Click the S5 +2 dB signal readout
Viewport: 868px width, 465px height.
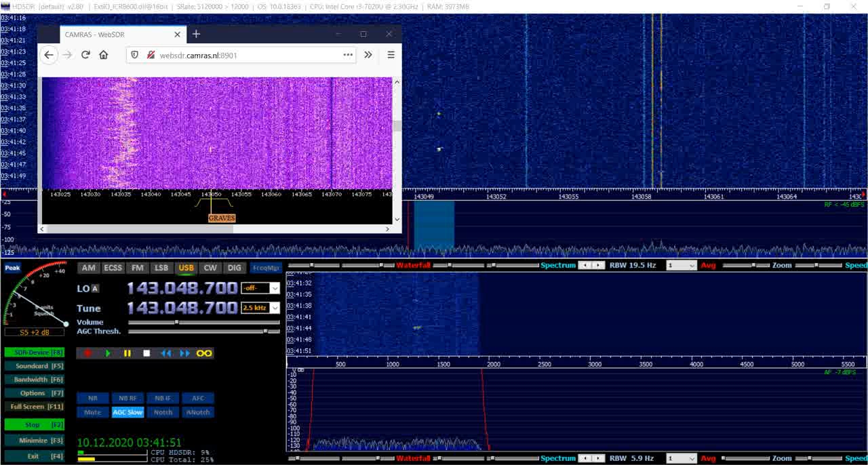click(x=35, y=332)
